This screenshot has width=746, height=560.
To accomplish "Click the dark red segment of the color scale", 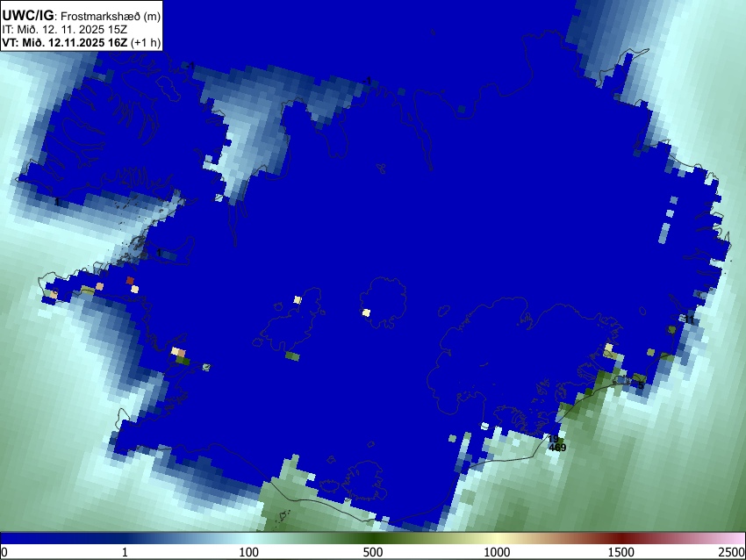I will coord(621,538).
